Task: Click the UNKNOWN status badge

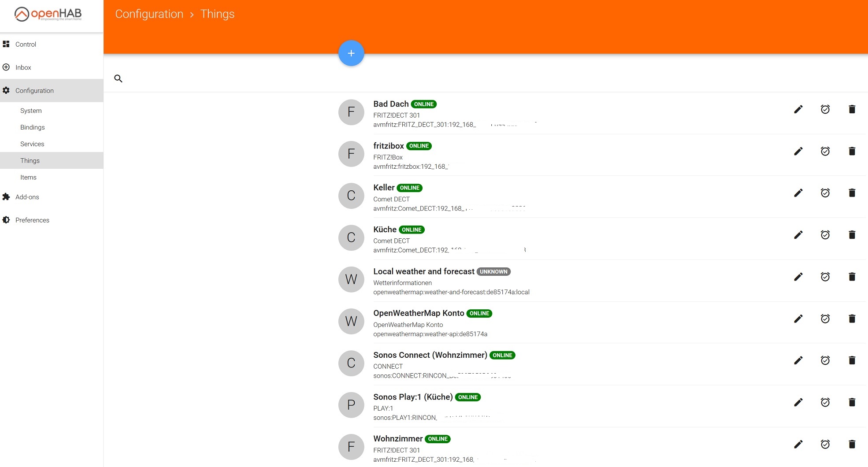Action: 493,272
